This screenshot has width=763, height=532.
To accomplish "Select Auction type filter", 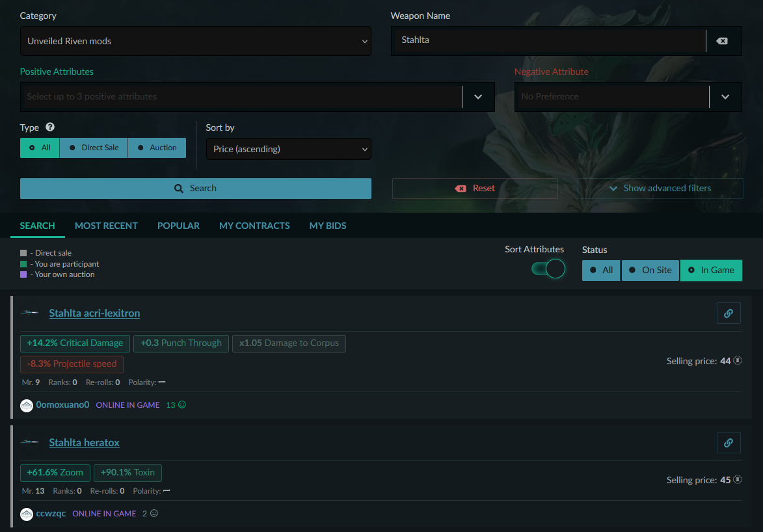I will [x=157, y=148].
